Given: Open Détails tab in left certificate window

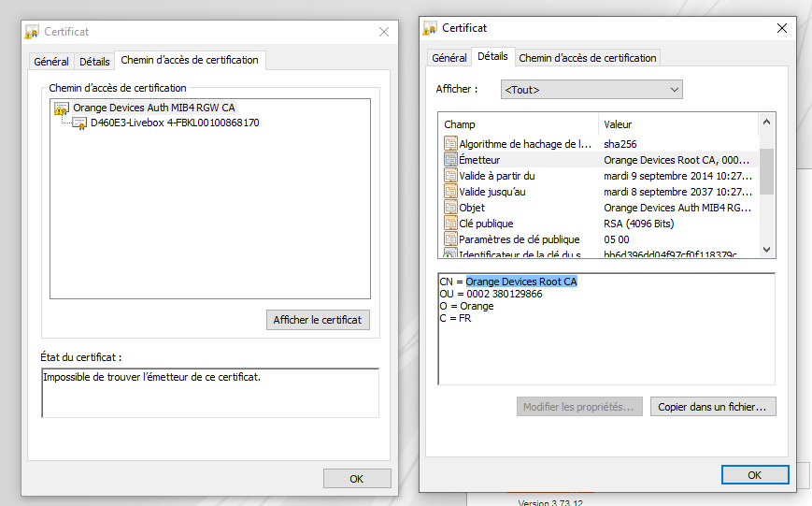Looking at the screenshot, I should pyautogui.click(x=94, y=62).
